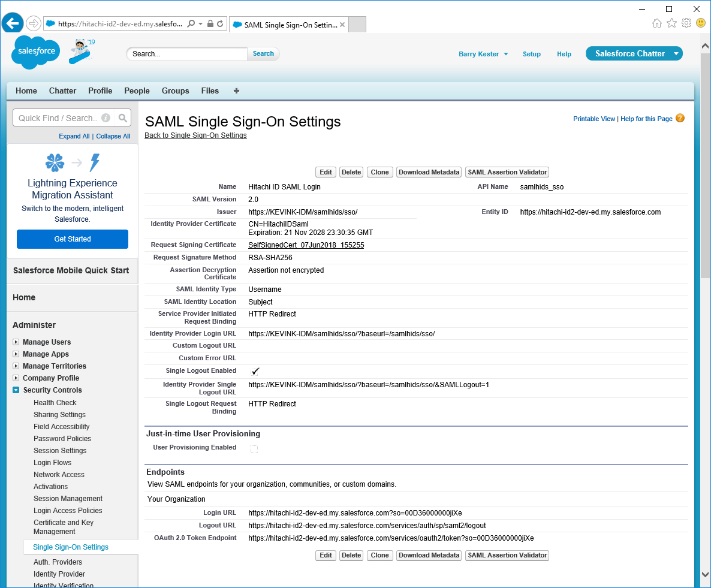This screenshot has width=711, height=588.
Task: Open the browser settings gear icon
Action: [x=686, y=23]
